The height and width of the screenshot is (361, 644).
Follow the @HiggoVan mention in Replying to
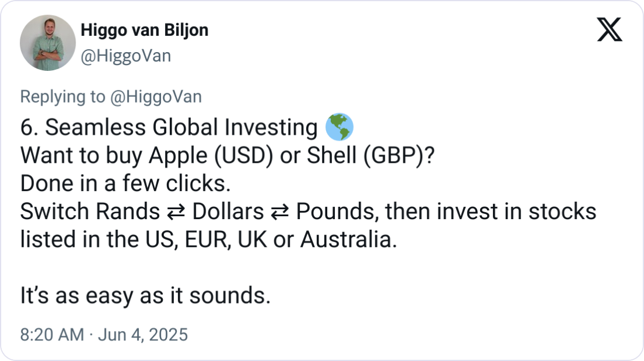pos(156,97)
